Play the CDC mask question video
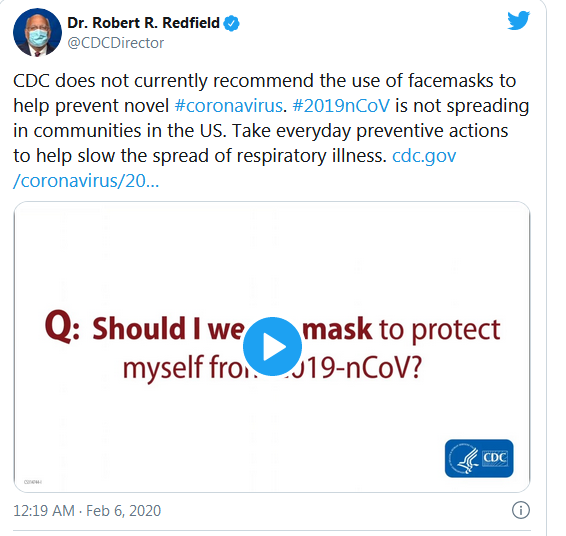566x536 pixels. coord(272,347)
